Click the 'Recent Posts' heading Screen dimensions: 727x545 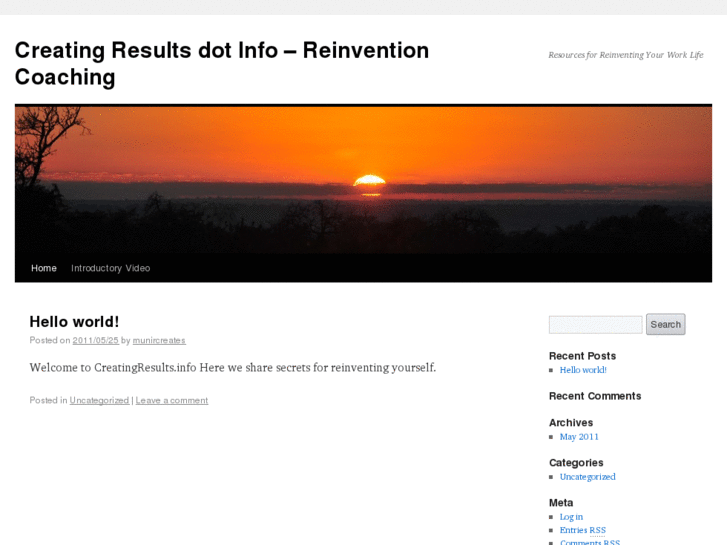[582, 356]
